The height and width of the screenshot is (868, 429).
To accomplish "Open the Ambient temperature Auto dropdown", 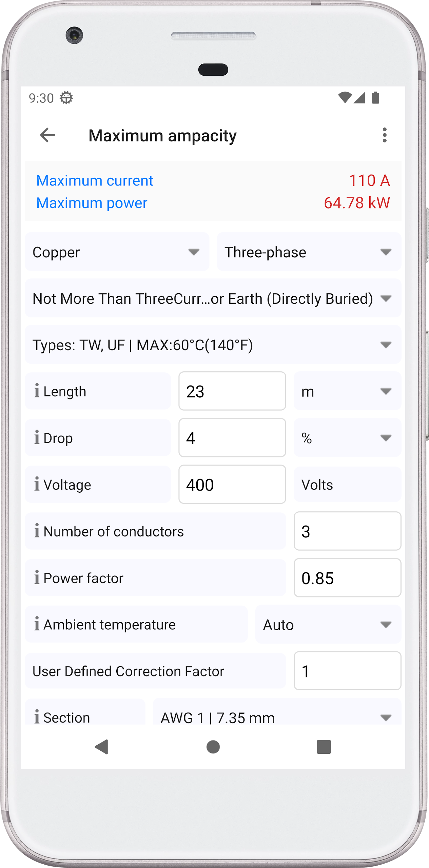I will 328,624.
